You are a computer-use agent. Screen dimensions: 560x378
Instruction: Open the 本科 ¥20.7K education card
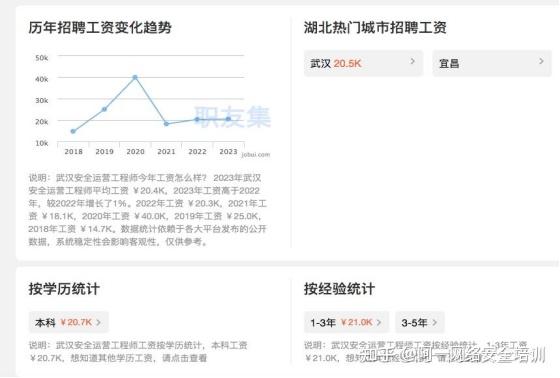tap(69, 322)
